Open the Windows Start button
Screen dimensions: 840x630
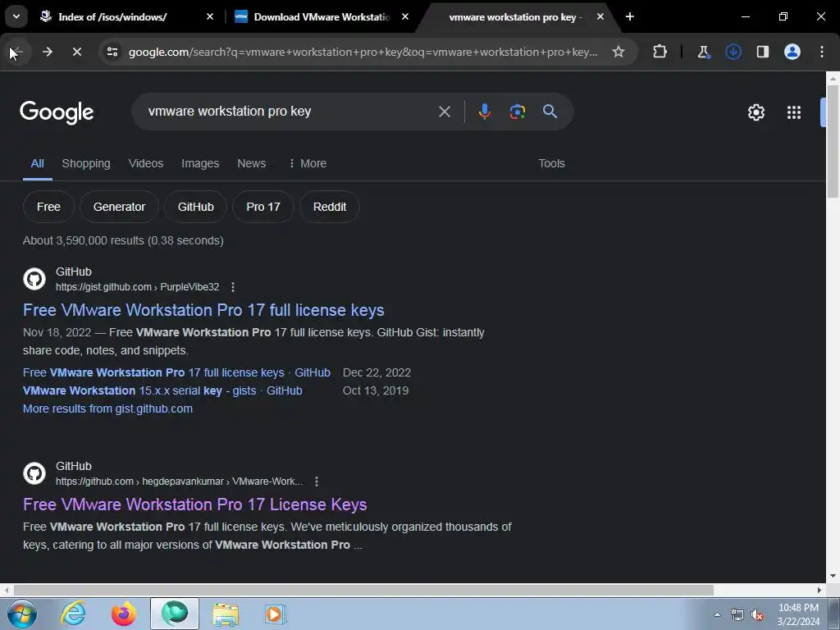21,614
